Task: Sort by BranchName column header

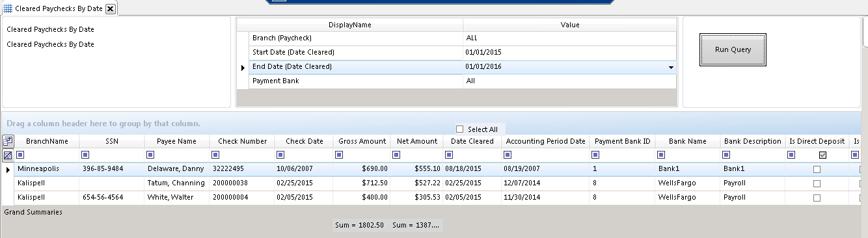Action: (x=47, y=141)
